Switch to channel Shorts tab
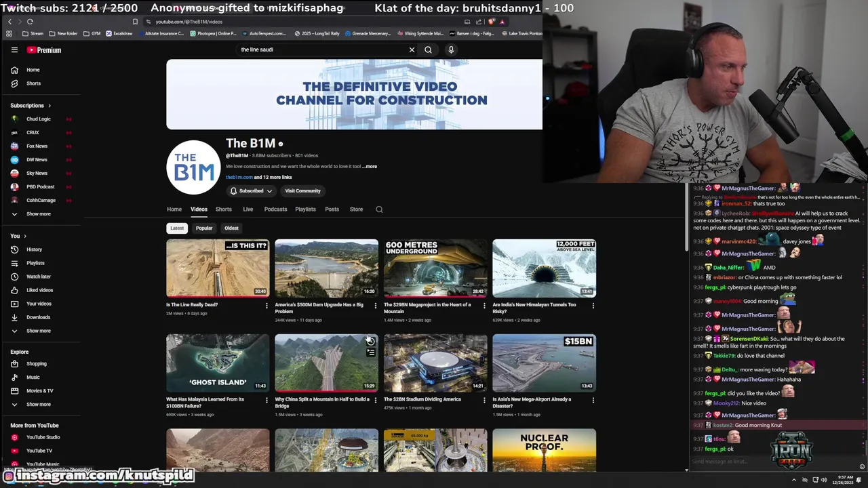This screenshot has height=488, width=868. pos(224,209)
